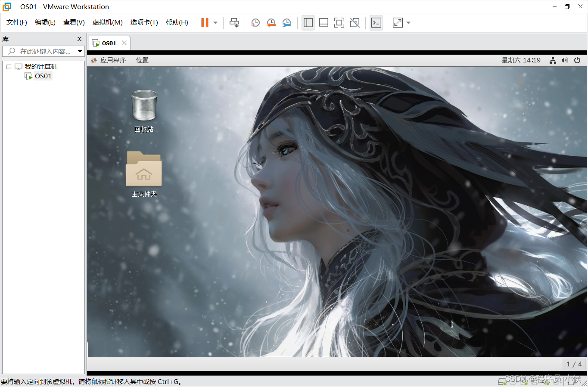Toggle the thumbnail bar view
The width and height of the screenshot is (588, 387).
324,23
